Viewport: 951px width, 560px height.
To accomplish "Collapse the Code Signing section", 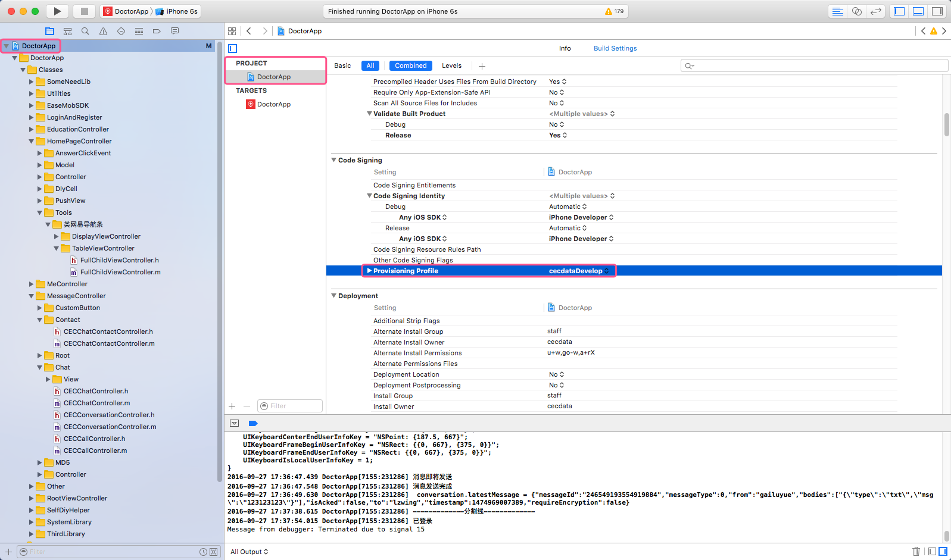I will 334,160.
